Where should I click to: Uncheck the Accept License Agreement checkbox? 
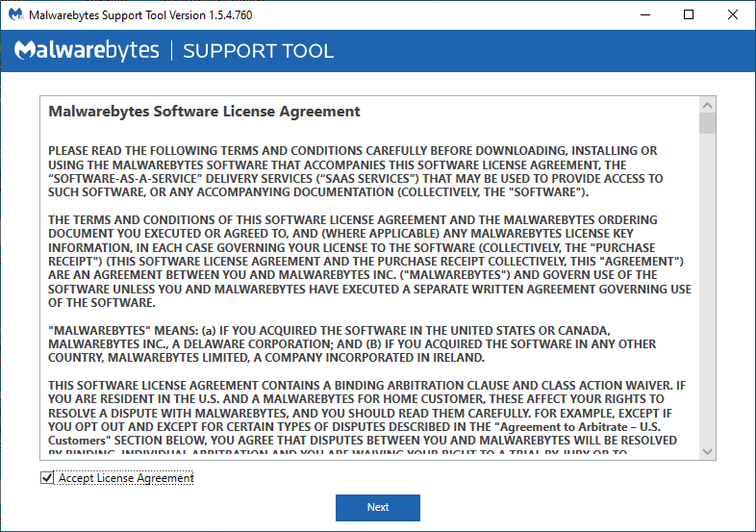(x=47, y=478)
